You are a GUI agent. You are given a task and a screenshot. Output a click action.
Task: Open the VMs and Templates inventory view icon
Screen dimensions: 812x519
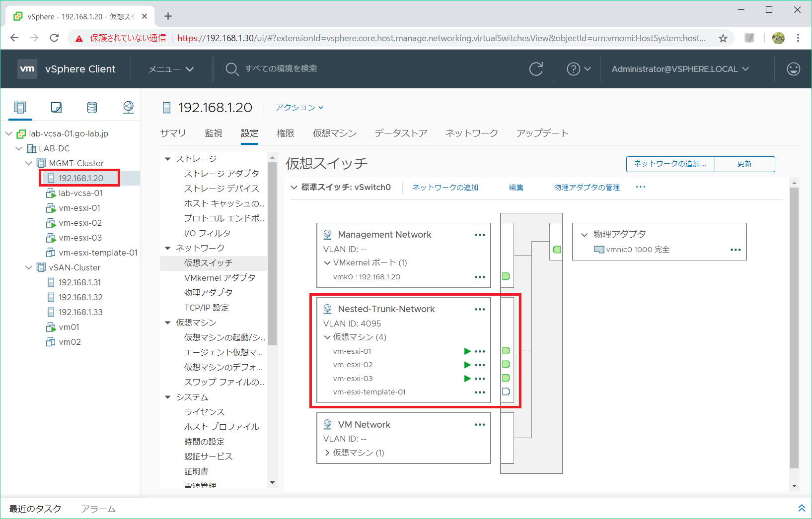56,107
